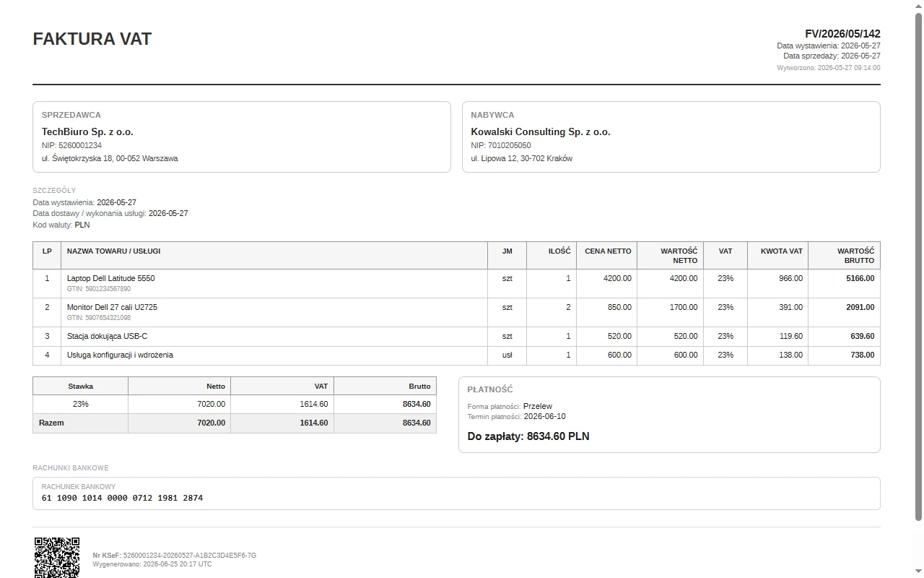This screenshot has width=924, height=578.
Task: Select bank account number 61 1090 1014
Action: click(x=122, y=498)
